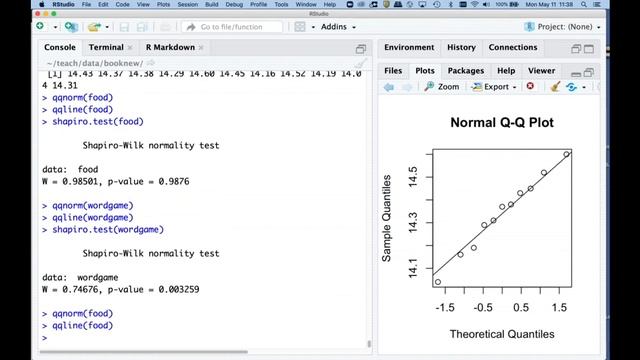Click the empty console prompt line
The width and height of the screenshot is (640, 360).
[x=204, y=338]
